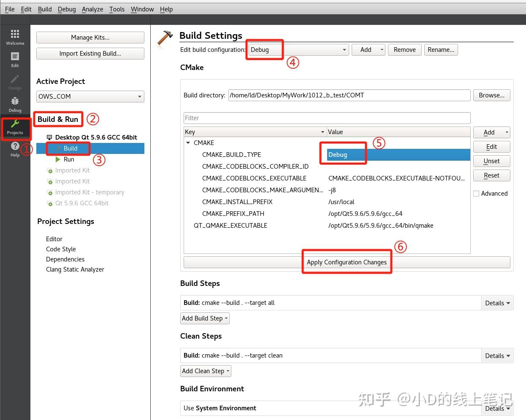Enable the Advanced checkbox next to CMake variables
The image size is (526, 420).
point(476,194)
